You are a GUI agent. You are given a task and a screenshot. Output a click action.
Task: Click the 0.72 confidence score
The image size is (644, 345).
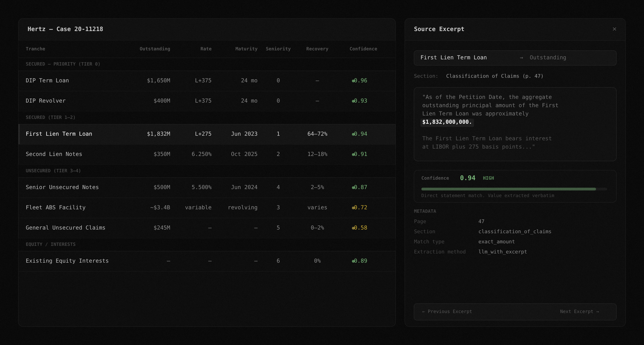(360, 207)
